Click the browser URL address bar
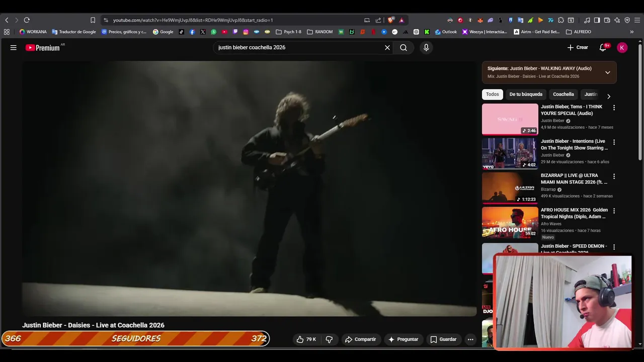 point(231,20)
